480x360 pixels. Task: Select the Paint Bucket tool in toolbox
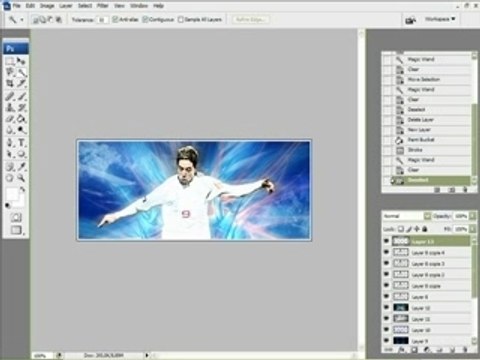point(21,119)
